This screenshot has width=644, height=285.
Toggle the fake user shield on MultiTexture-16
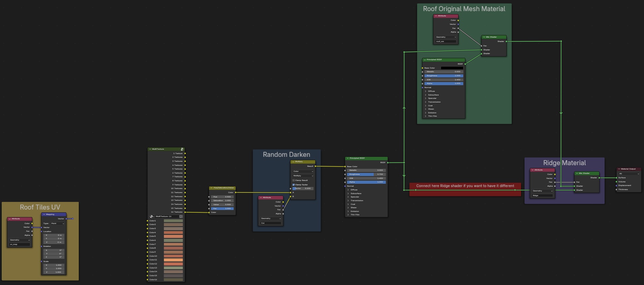click(x=181, y=216)
